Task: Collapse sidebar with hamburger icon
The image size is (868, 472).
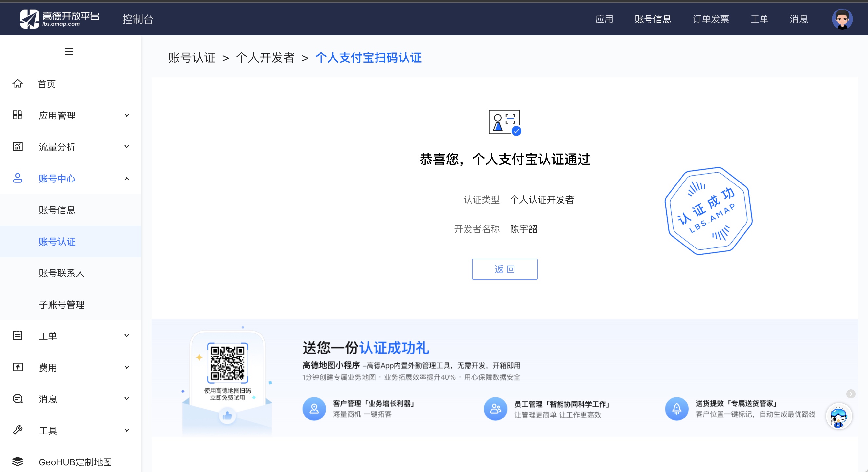Action: 69,52
